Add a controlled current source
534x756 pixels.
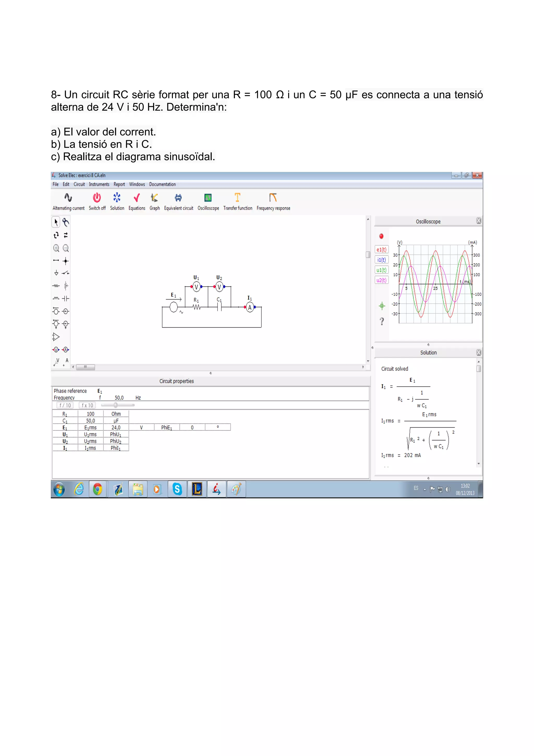[66, 324]
